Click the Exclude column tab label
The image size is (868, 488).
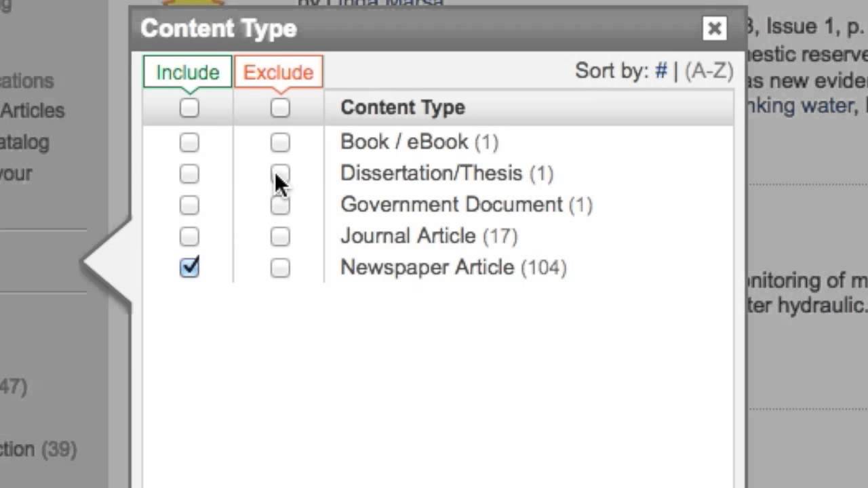pyautogui.click(x=278, y=73)
